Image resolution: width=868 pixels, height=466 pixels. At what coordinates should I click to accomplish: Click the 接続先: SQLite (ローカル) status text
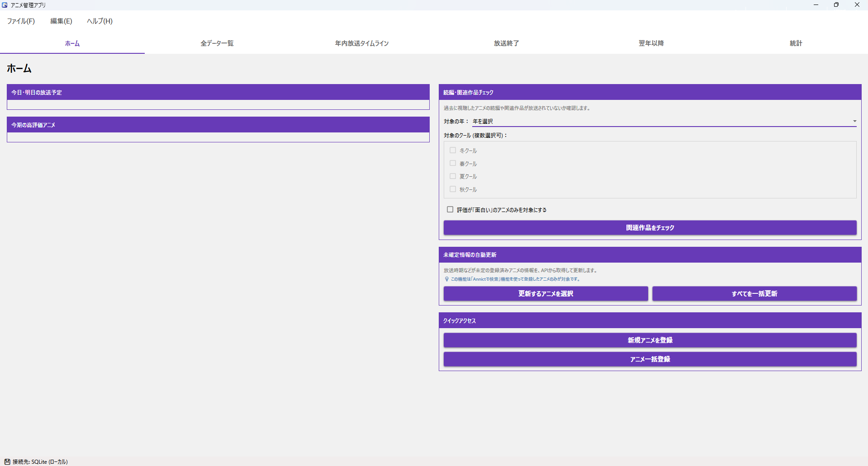(40, 461)
